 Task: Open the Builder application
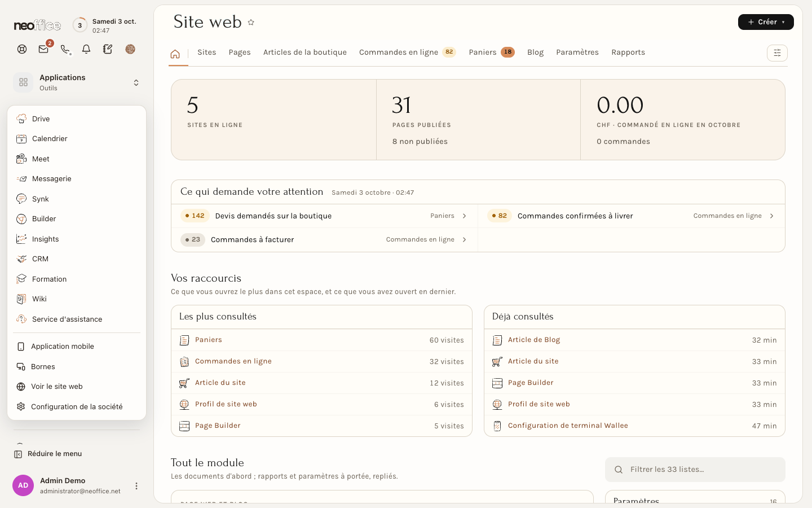pyautogui.click(x=77, y=219)
